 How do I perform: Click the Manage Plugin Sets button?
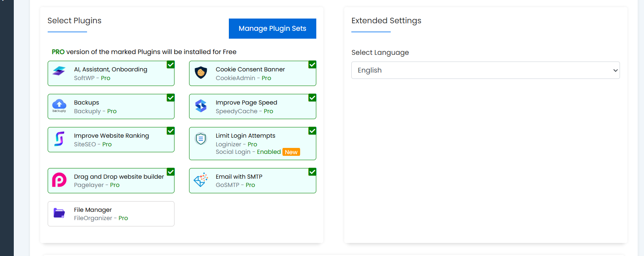[x=273, y=28]
